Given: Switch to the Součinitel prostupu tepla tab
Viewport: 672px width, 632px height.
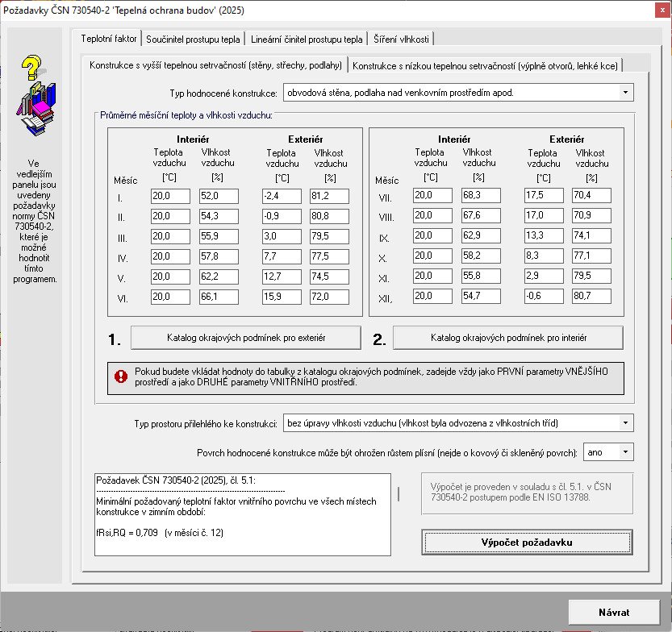Looking at the screenshot, I should pos(193,39).
